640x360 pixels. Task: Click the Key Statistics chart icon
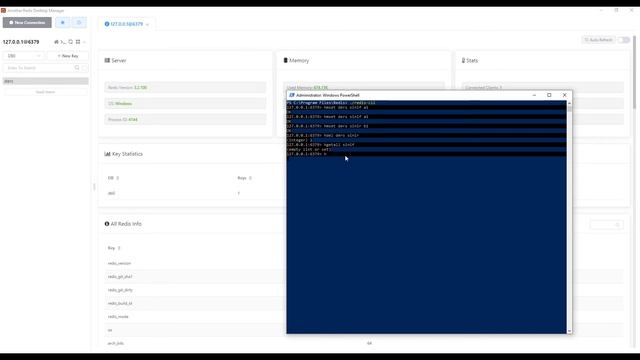point(107,154)
